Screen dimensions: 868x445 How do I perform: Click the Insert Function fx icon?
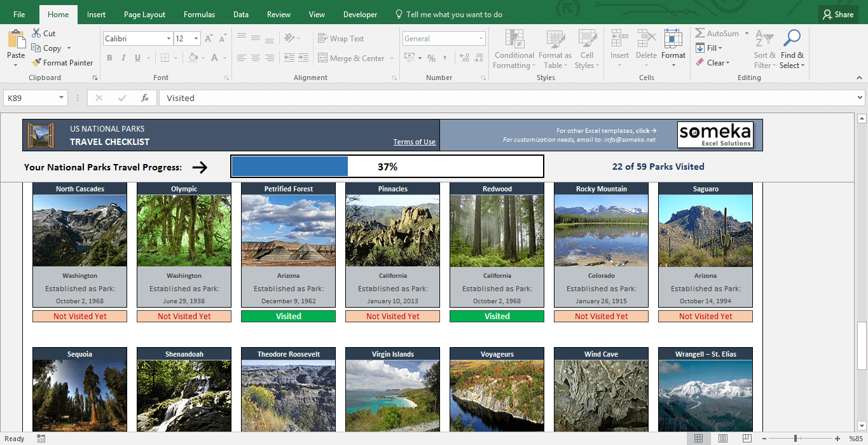[145, 98]
